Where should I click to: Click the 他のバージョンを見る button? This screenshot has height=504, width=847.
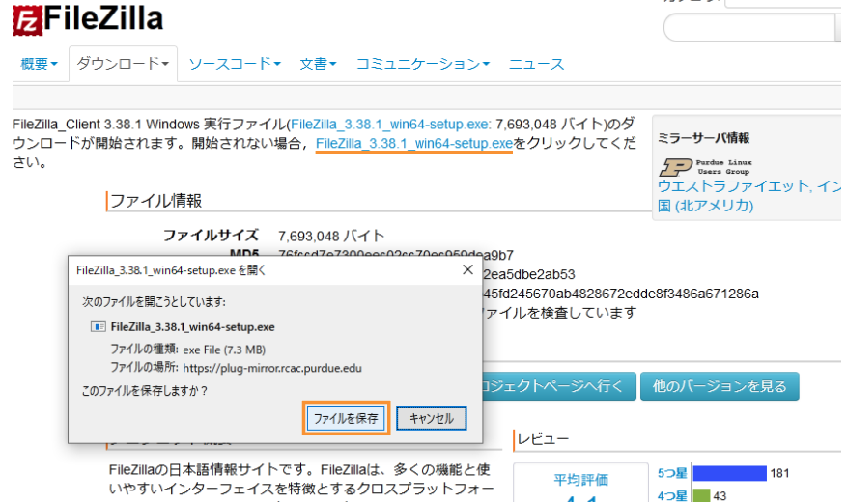coord(720,386)
